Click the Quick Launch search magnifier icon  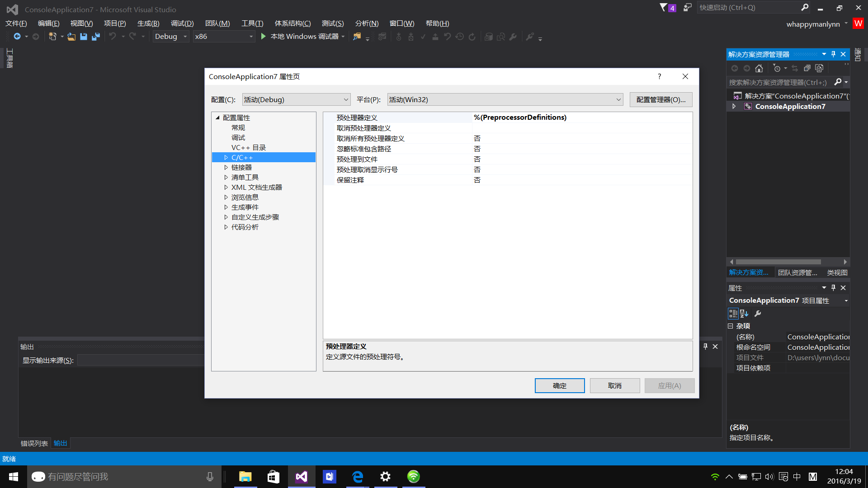[805, 8]
